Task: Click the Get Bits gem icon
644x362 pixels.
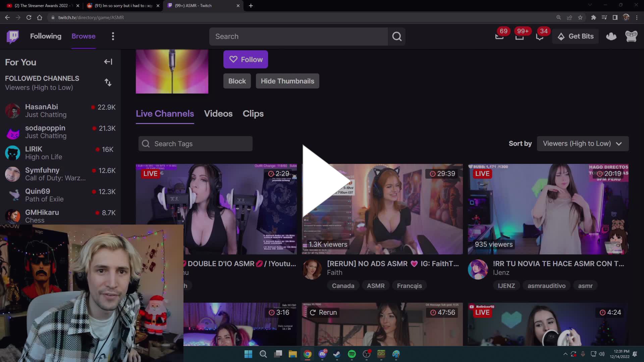Action: click(x=561, y=36)
